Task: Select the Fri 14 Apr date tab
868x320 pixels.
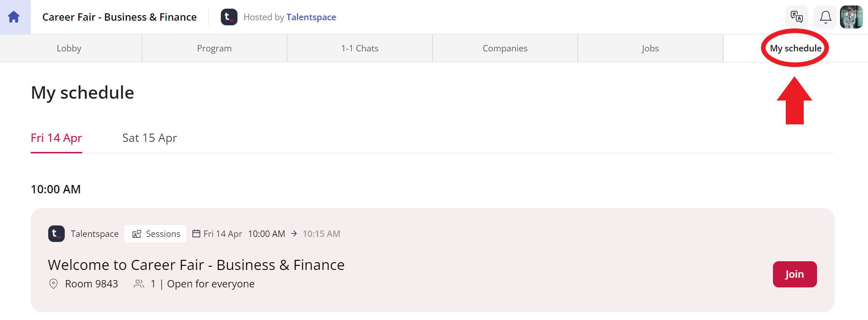Action: coord(56,138)
